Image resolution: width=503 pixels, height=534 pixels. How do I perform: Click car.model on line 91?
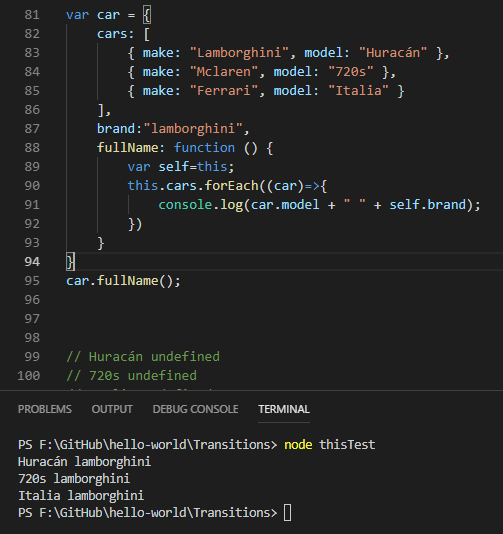[285, 205]
